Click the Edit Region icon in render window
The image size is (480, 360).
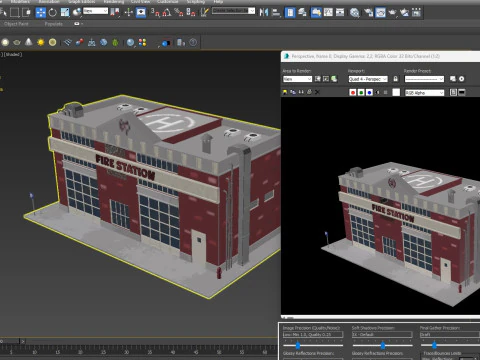(318, 79)
